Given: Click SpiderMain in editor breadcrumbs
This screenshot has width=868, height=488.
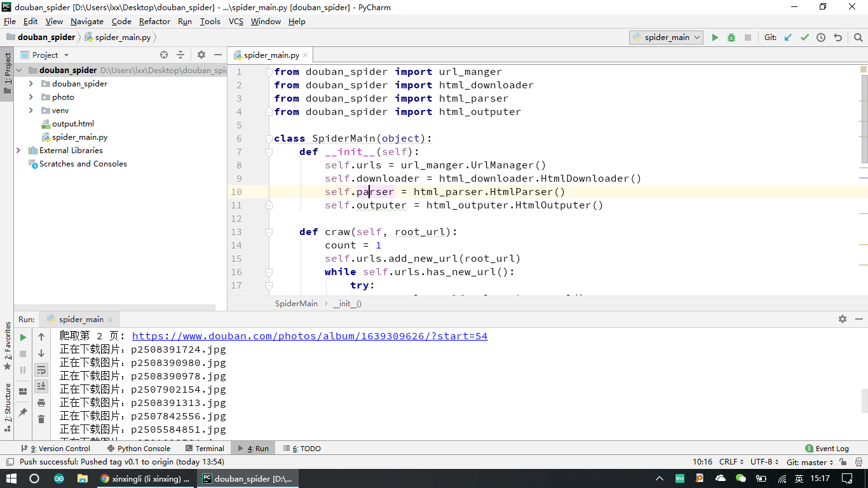Looking at the screenshot, I should click(296, 304).
